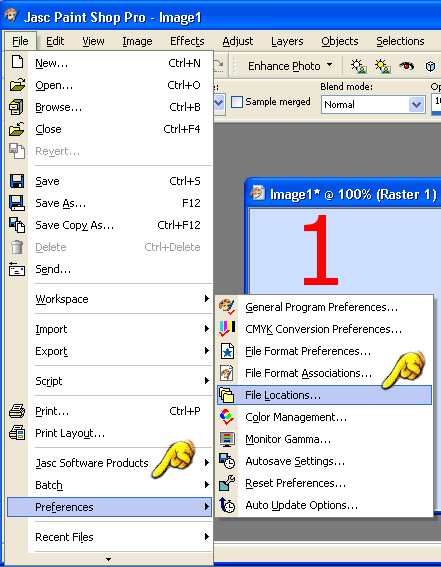Open the View menu

pos(93,41)
